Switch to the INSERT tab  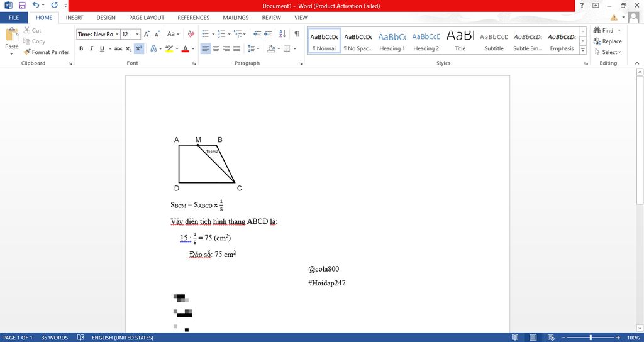pos(74,18)
